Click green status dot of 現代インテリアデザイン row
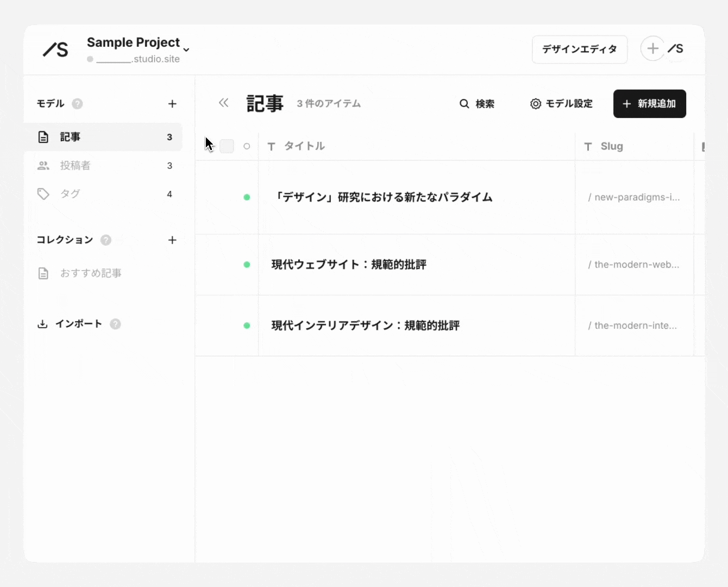This screenshot has height=587, width=728. point(247,326)
